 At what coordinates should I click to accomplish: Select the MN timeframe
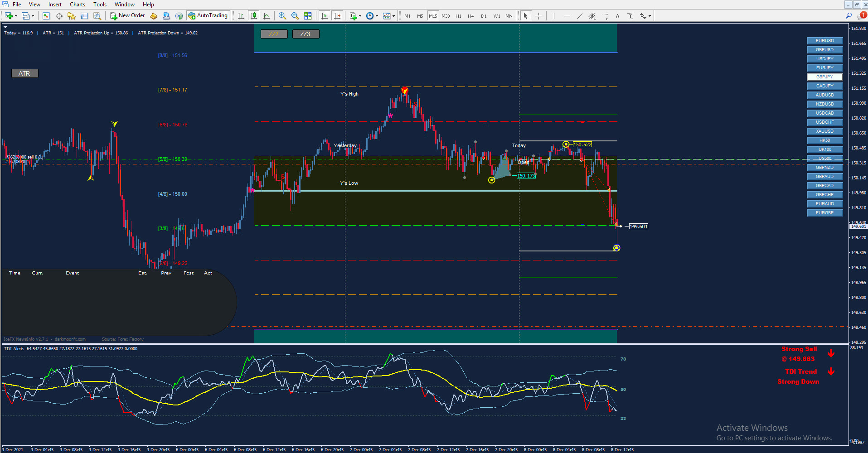[509, 16]
